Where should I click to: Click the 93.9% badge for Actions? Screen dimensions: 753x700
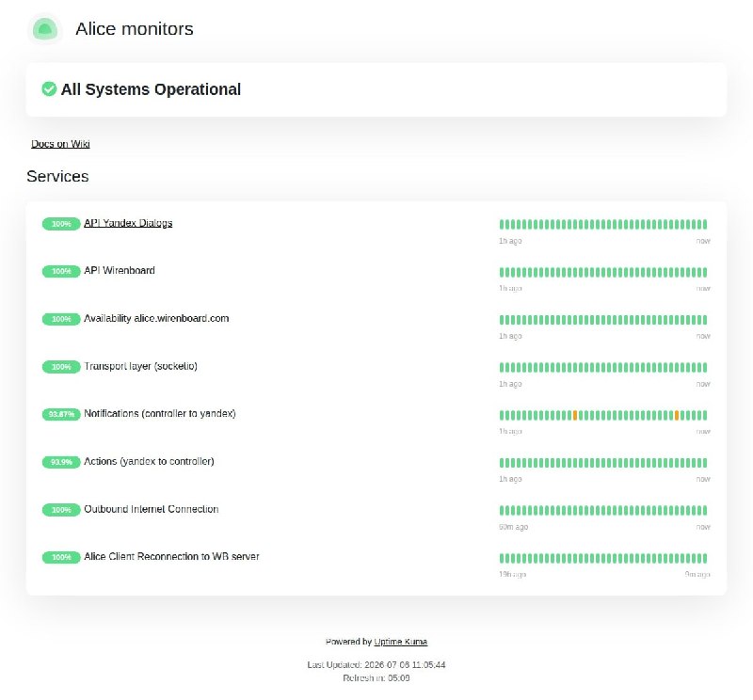tap(61, 462)
